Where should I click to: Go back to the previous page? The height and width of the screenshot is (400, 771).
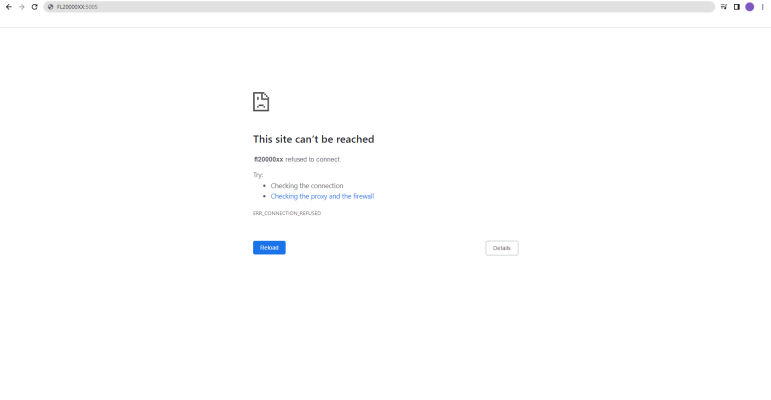(x=8, y=7)
